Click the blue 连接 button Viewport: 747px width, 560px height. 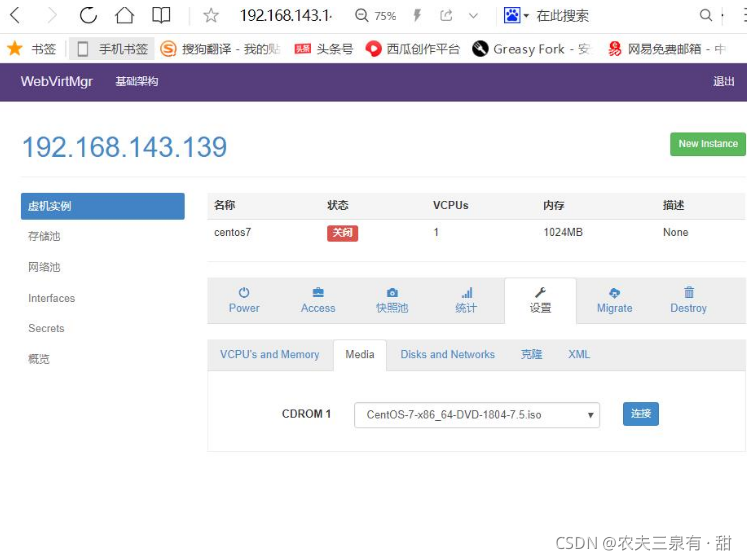click(641, 414)
